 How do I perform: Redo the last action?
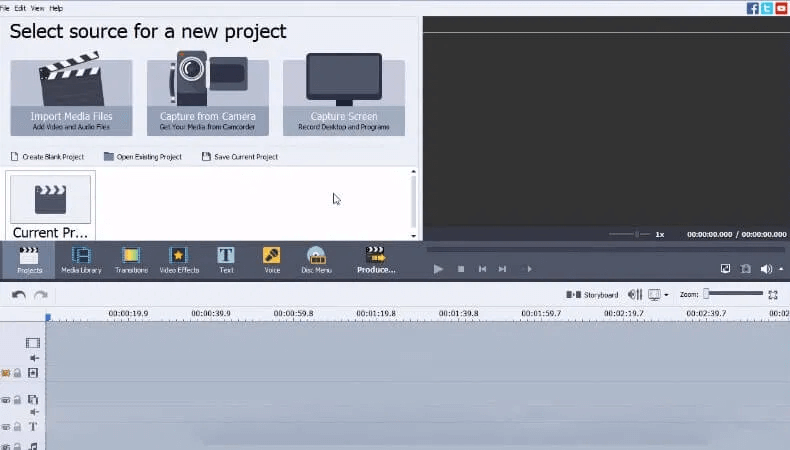41,295
